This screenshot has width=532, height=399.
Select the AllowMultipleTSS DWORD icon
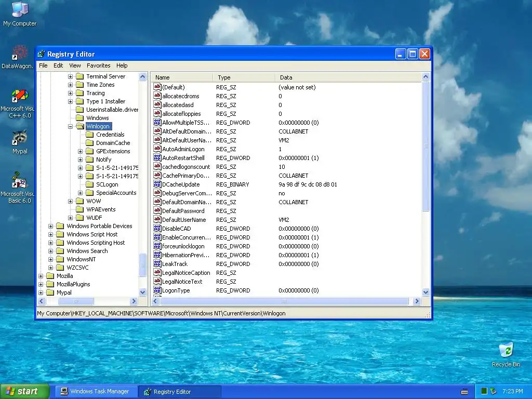pyautogui.click(x=157, y=122)
